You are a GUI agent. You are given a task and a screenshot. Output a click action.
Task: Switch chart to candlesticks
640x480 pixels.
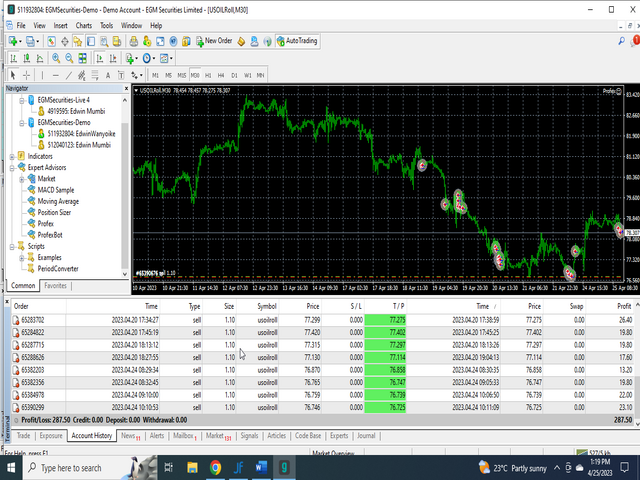[27, 58]
